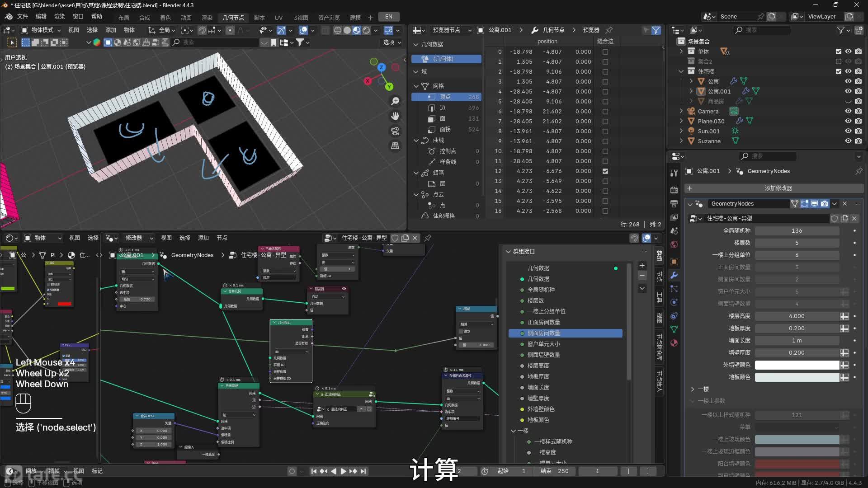Expand the 一楼 panel in modifier

tap(692, 389)
